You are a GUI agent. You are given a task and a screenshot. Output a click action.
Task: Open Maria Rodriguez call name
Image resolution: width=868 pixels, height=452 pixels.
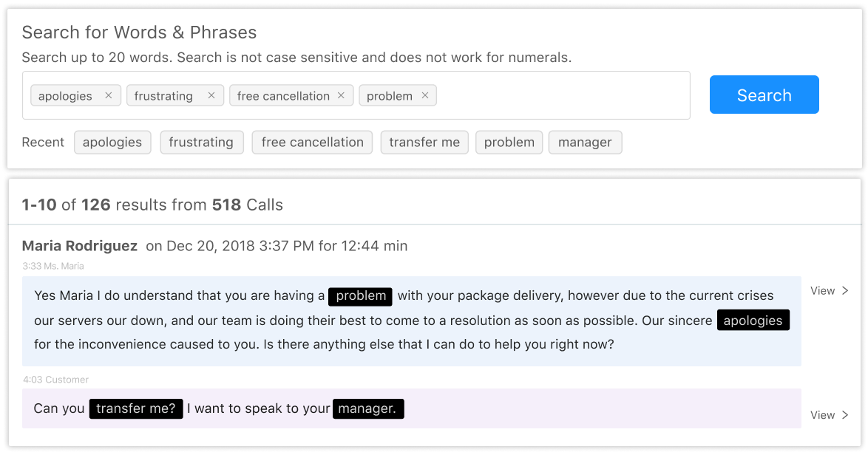pyautogui.click(x=80, y=246)
